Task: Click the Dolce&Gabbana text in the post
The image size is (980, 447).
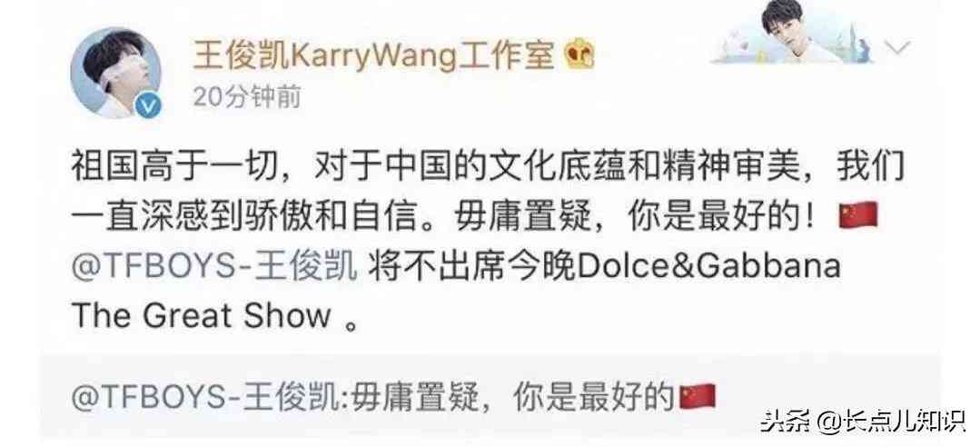Action: pyautogui.click(x=709, y=268)
